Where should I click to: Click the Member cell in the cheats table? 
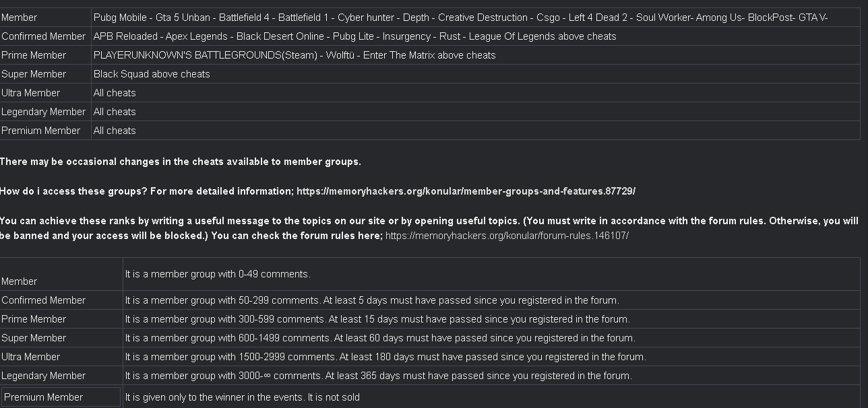(20, 18)
